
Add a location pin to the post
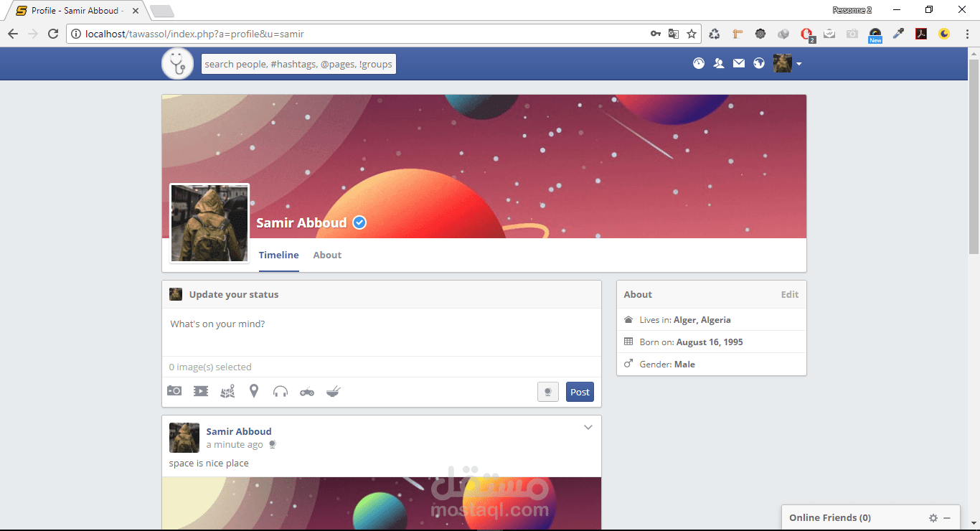tap(254, 391)
